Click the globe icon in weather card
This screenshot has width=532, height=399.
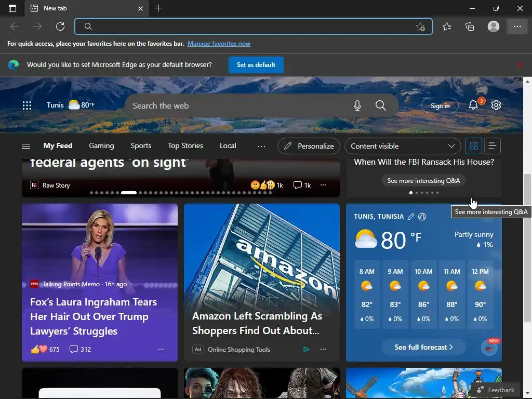pyautogui.click(x=422, y=217)
